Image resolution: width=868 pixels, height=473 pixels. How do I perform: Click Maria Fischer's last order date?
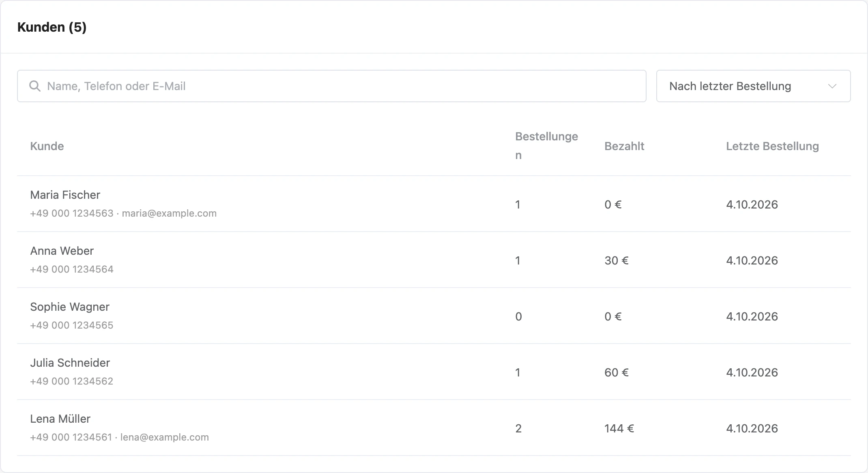pos(752,204)
